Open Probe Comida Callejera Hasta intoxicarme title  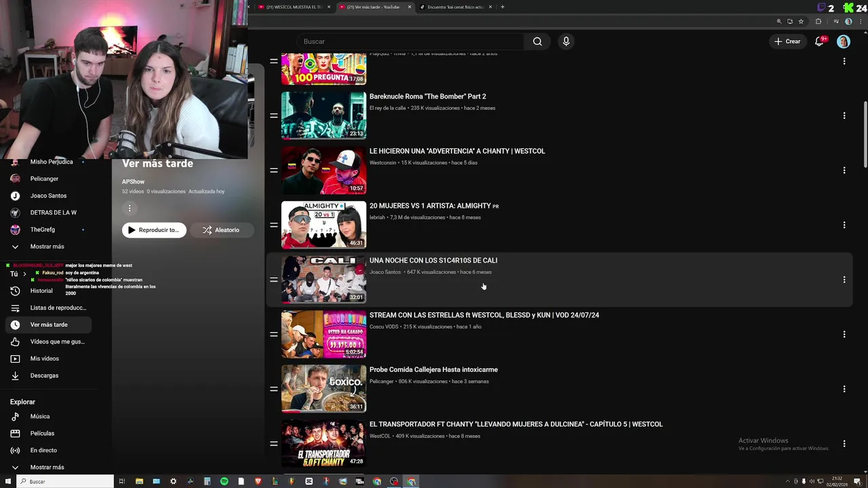[433, 369]
